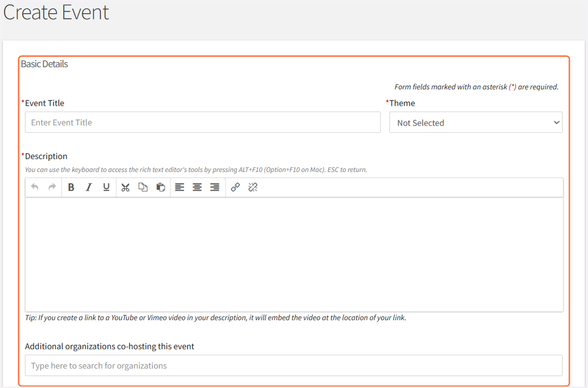The height and width of the screenshot is (388, 588).
Task: Click the 'Create Event' page heading
Action: (x=56, y=12)
